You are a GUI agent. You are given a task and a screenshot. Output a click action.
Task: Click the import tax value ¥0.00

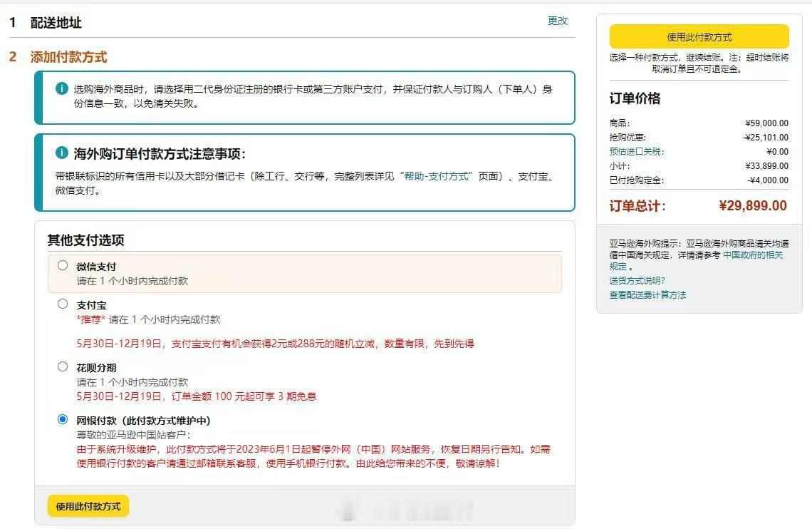[777, 152]
